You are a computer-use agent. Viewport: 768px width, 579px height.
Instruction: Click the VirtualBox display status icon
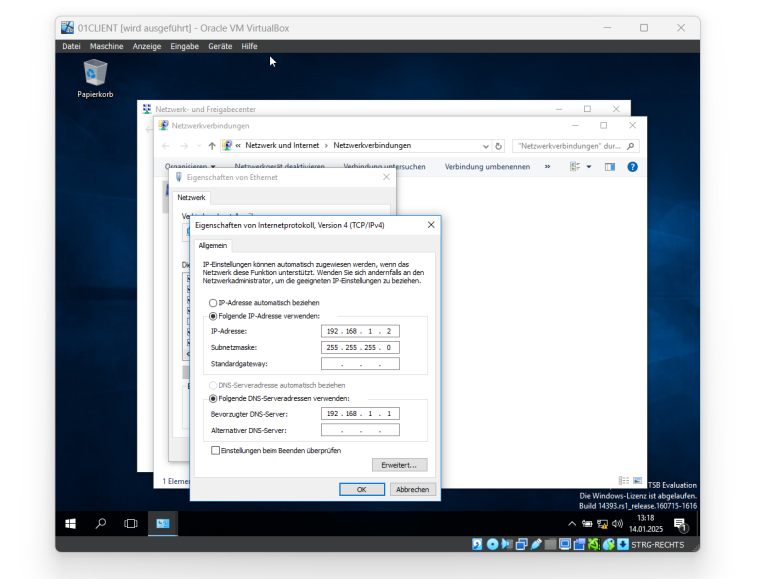[565, 544]
